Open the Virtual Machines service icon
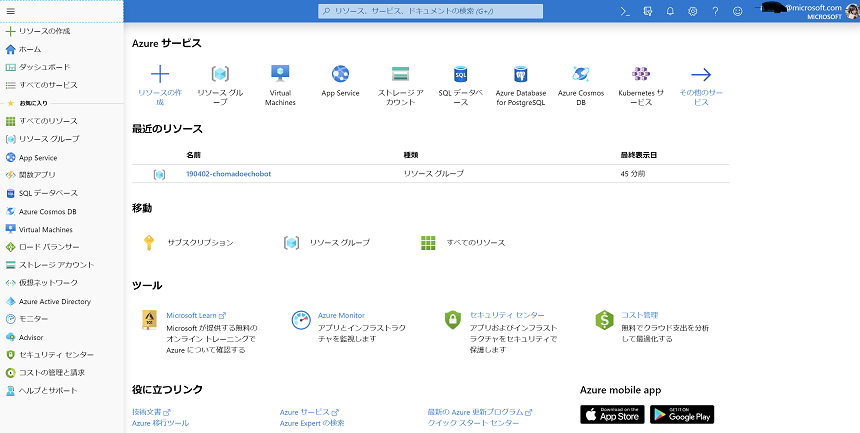Screen dimensions: 860x433 click(280, 74)
